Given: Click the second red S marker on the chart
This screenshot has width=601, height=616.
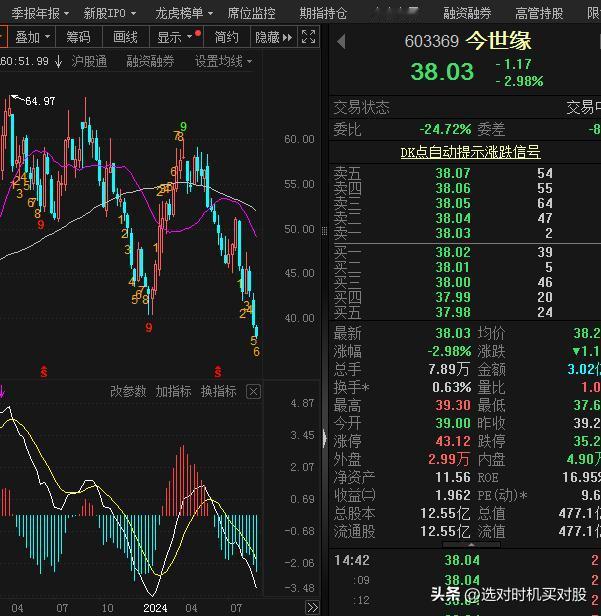Looking at the screenshot, I should [x=218, y=371].
